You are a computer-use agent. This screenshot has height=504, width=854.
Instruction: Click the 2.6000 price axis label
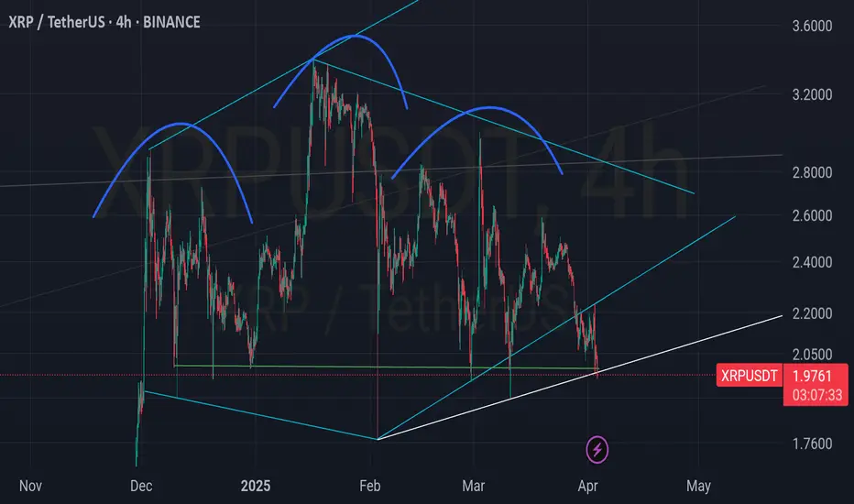[812, 215]
